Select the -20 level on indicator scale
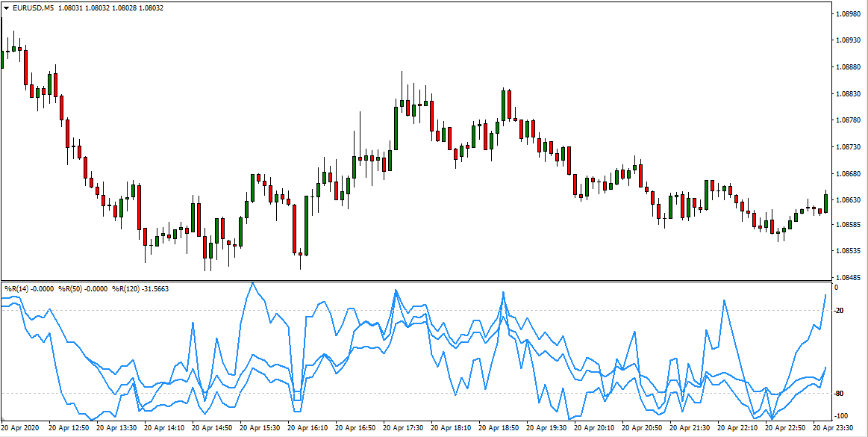 (841, 311)
